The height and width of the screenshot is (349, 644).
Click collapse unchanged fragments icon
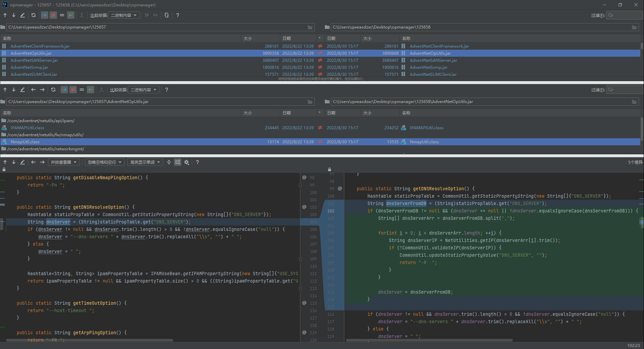pyautogui.click(x=169, y=162)
